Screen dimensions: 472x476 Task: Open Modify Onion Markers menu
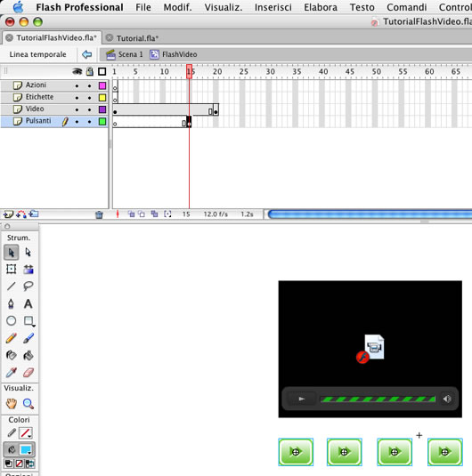click(167, 214)
